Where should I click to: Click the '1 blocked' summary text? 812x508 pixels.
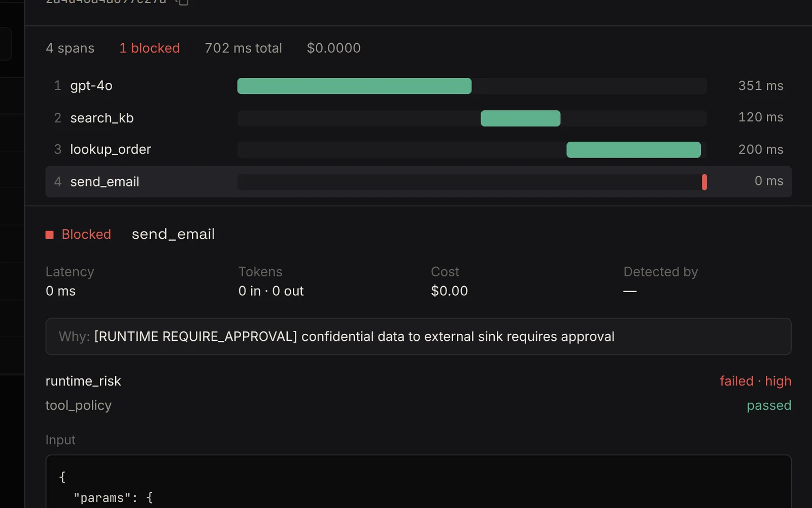(x=150, y=48)
